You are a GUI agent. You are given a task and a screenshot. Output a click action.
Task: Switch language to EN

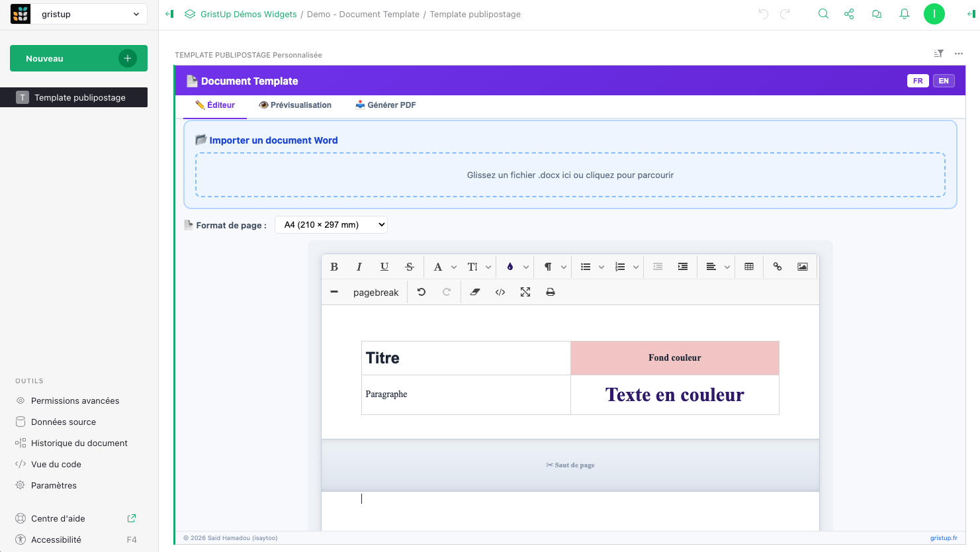click(x=944, y=81)
